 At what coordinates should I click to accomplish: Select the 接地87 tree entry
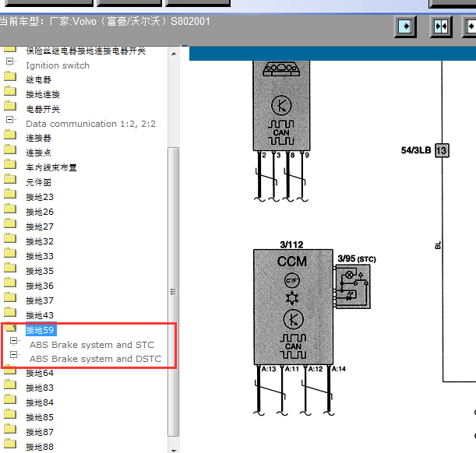tap(40, 432)
